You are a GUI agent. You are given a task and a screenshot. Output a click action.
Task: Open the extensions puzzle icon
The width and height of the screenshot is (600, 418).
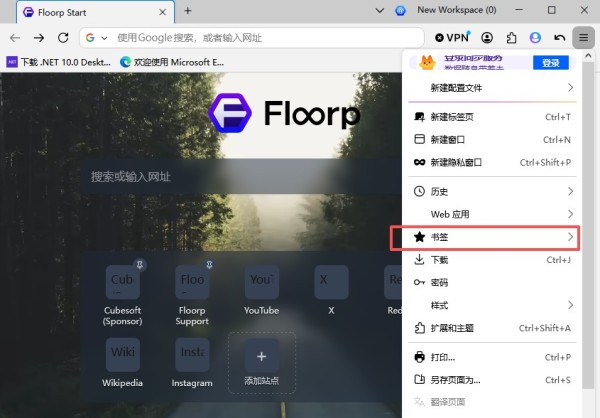[512, 38]
